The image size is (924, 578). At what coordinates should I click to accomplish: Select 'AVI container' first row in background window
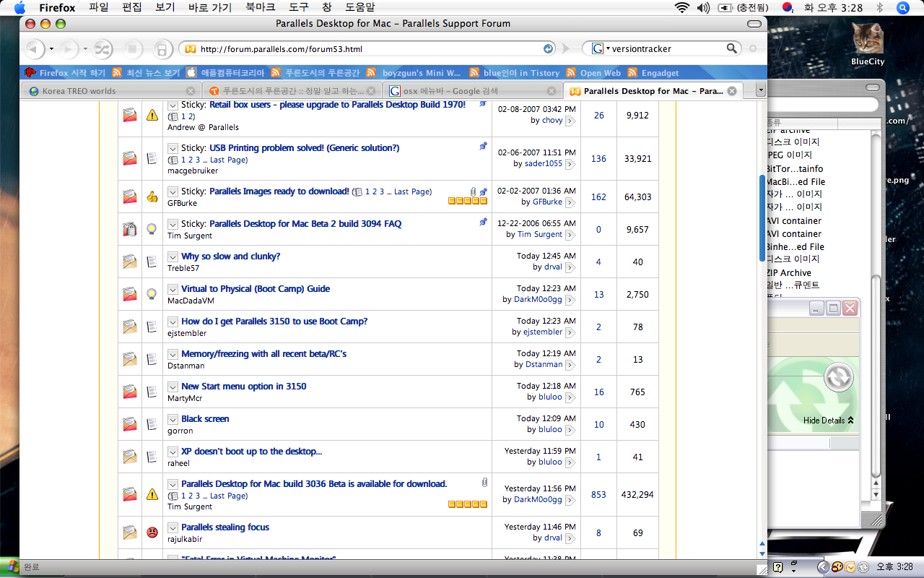coord(795,221)
